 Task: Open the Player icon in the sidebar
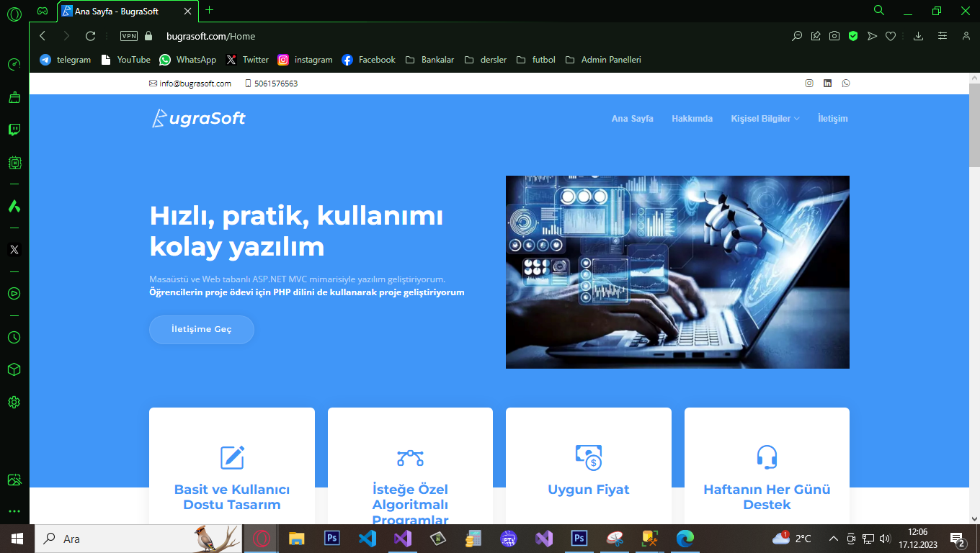[14, 293]
